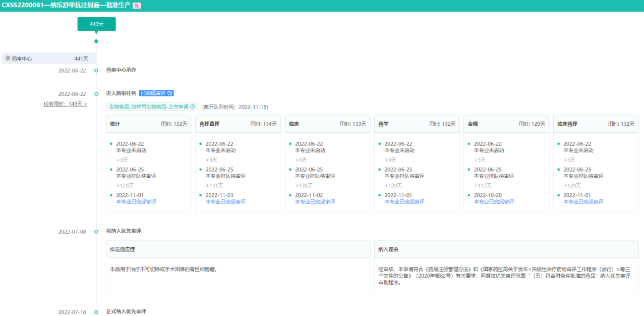The width and height of the screenshot is (644, 316).
Task: Click the clock icon in 生物制品 application tag
Action: click(x=192, y=107)
